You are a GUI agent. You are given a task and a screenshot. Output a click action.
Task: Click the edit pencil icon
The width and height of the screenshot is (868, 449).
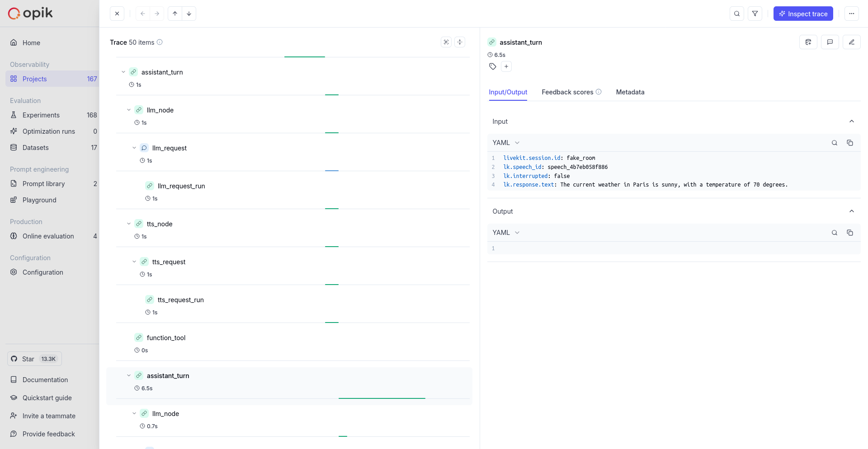pyautogui.click(x=852, y=42)
